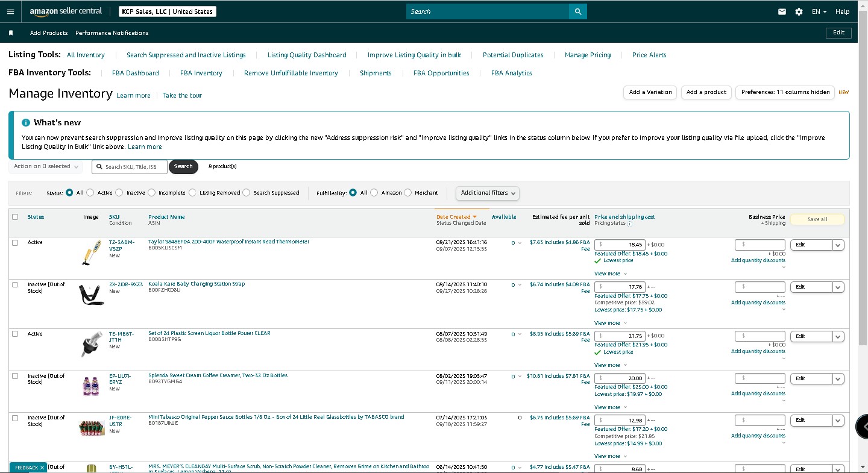The width and height of the screenshot is (868, 473).
Task: Open the Help link
Action: [x=843, y=11]
